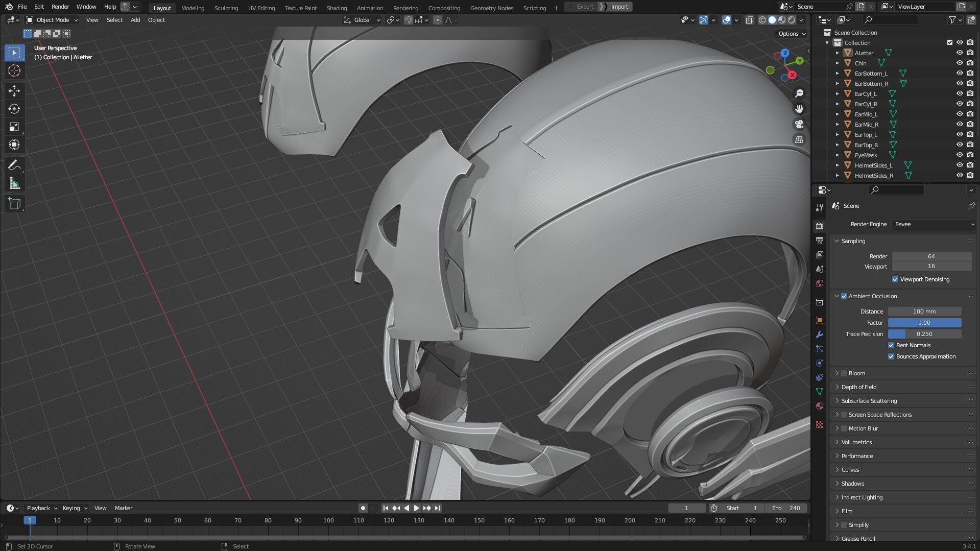Open the Render Engine dropdown
Screen dimensions: 980x551
click(x=934, y=224)
